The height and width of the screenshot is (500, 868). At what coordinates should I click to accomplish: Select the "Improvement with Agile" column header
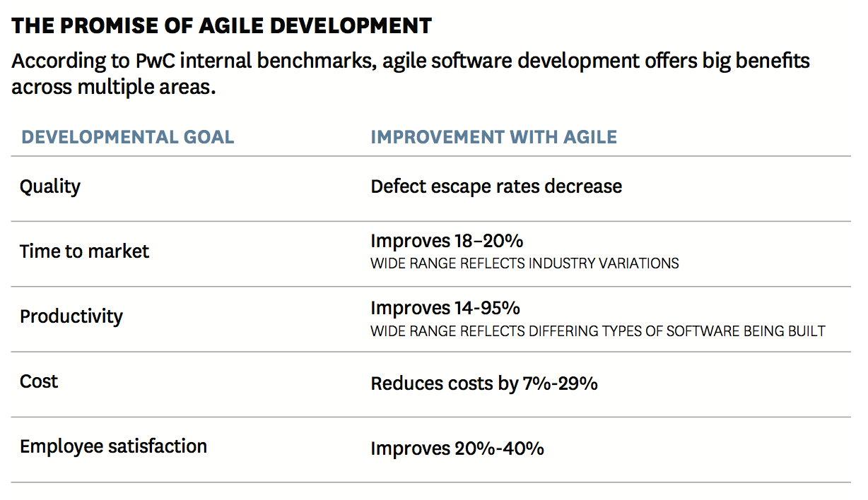pos(493,136)
